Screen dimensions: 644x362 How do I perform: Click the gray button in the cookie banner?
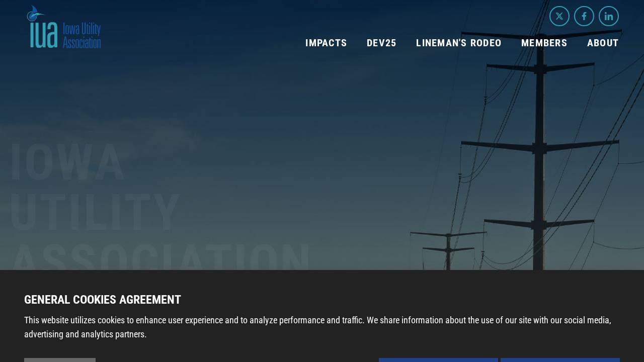[x=60, y=360]
